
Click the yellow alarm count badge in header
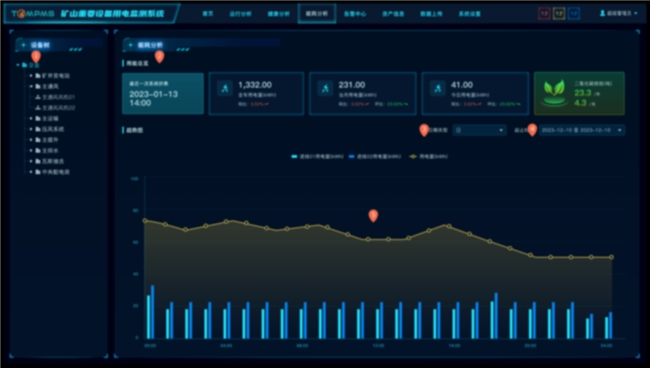pyautogui.click(x=559, y=14)
